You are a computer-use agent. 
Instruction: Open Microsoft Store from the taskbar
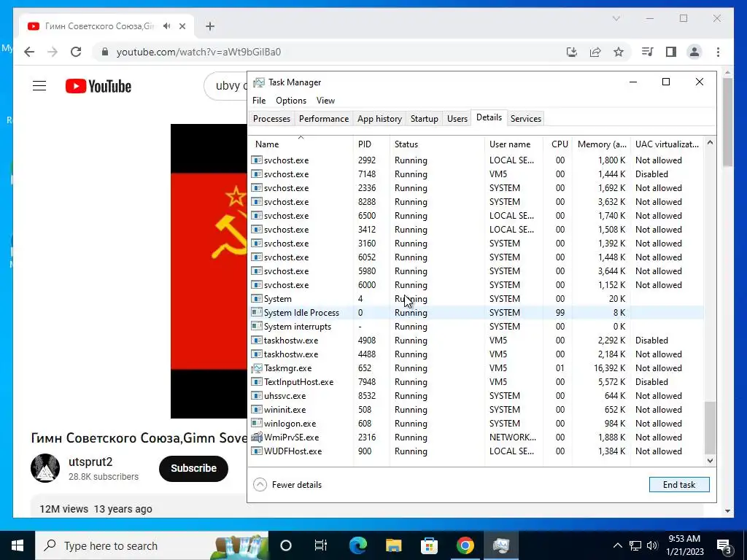click(x=429, y=545)
